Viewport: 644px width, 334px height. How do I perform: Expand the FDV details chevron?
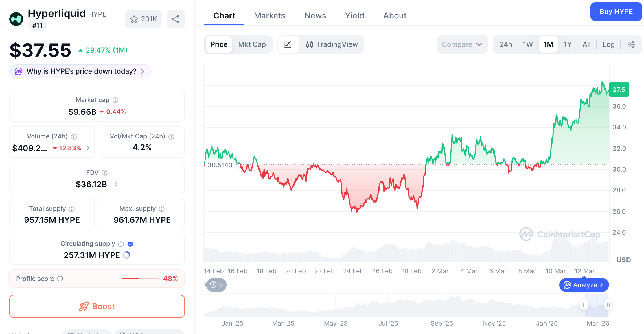tap(116, 184)
